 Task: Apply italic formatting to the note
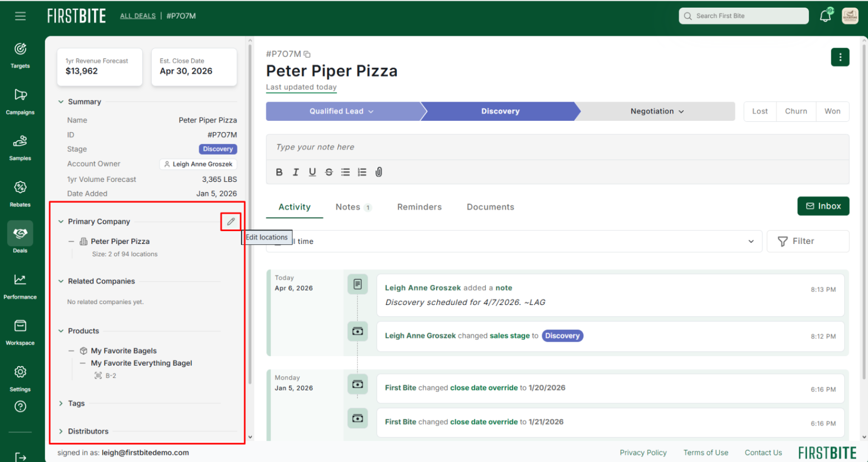pos(296,172)
